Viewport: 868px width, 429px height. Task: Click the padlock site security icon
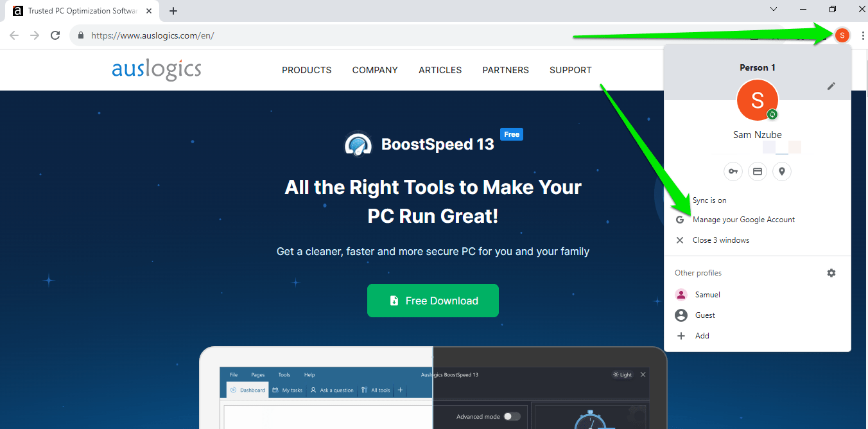coord(81,36)
